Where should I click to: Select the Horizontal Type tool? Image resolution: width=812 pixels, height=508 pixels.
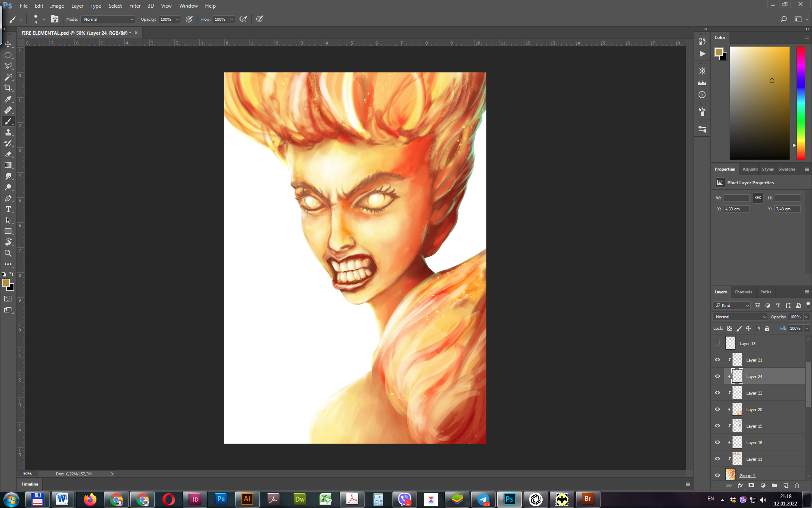8,209
